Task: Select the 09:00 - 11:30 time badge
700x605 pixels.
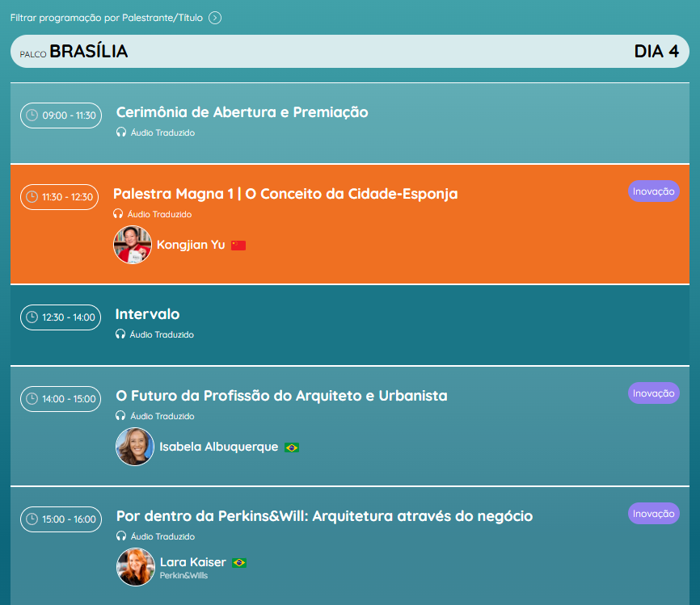Action: pos(61,116)
